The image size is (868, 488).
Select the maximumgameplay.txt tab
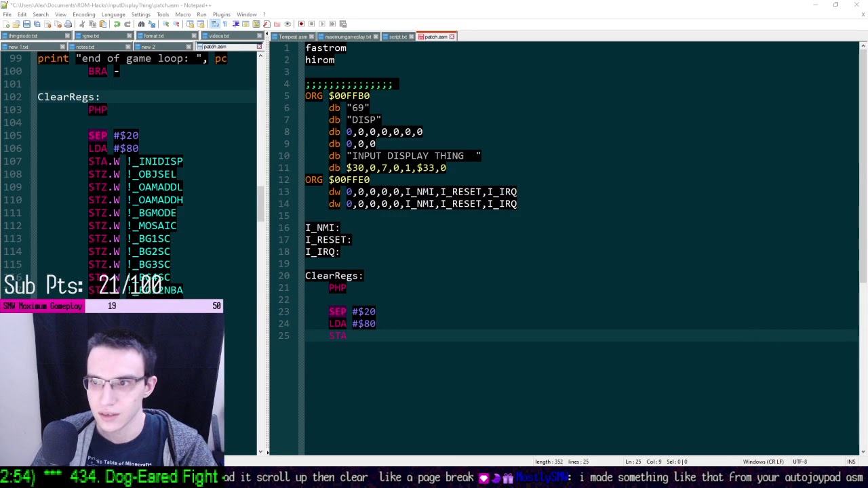pos(348,37)
